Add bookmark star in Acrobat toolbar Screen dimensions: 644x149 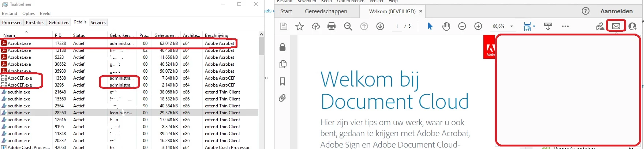point(300,26)
